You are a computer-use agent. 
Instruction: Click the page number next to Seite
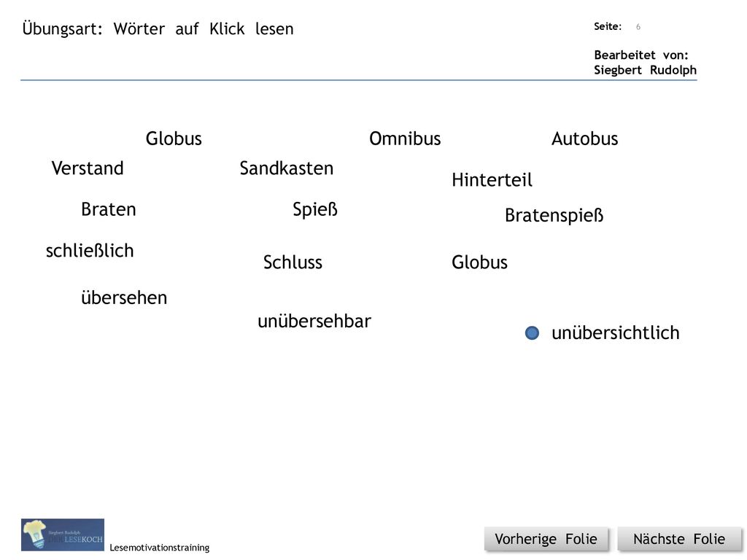[638, 27]
